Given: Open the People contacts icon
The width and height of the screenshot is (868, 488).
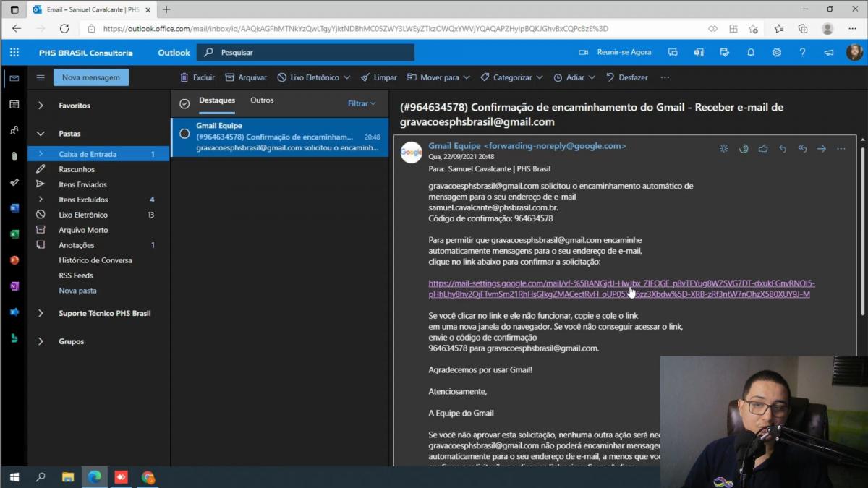Looking at the screenshot, I should point(14,130).
